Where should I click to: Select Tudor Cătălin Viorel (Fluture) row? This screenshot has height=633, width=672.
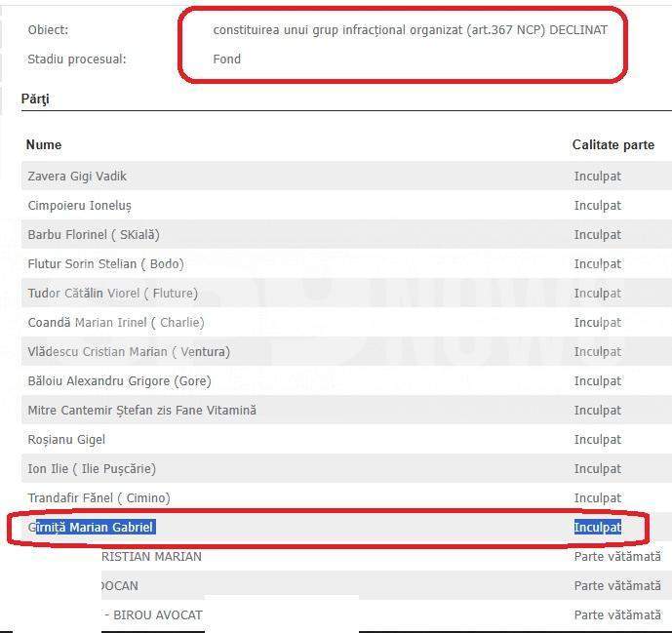tap(112, 294)
